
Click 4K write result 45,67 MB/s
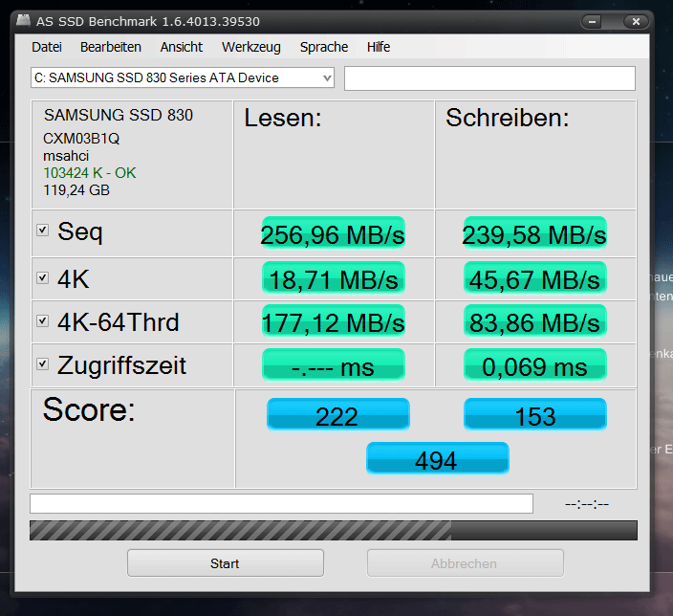(x=534, y=278)
